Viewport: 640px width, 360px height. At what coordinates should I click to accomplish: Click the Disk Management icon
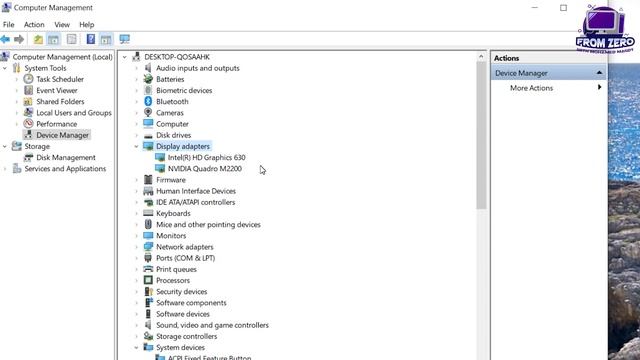[28, 157]
